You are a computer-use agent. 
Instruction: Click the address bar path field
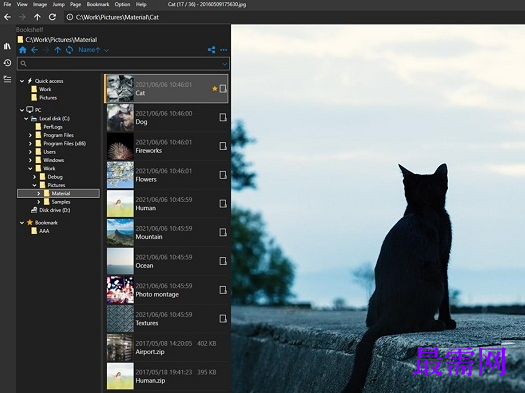coord(295,17)
